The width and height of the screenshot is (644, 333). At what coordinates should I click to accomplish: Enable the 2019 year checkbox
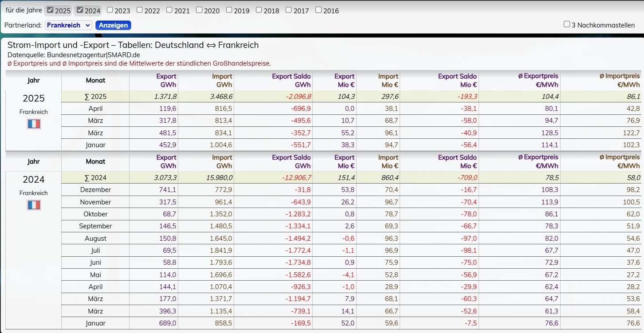tap(229, 10)
